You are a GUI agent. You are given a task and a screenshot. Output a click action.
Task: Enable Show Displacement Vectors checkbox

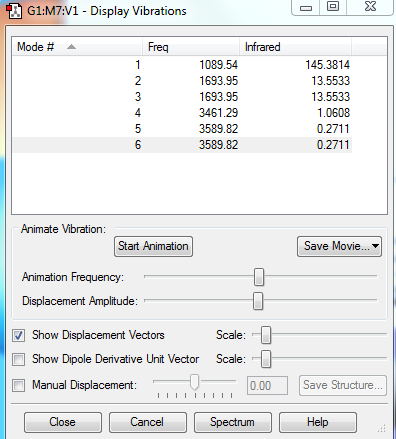pyautogui.click(x=18, y=335)
